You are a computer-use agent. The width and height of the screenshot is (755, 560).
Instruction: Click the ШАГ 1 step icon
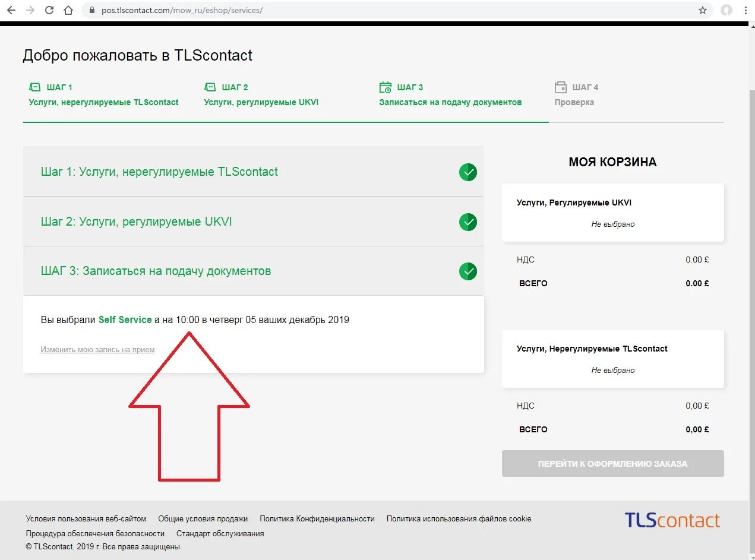[x=35, y=87]
